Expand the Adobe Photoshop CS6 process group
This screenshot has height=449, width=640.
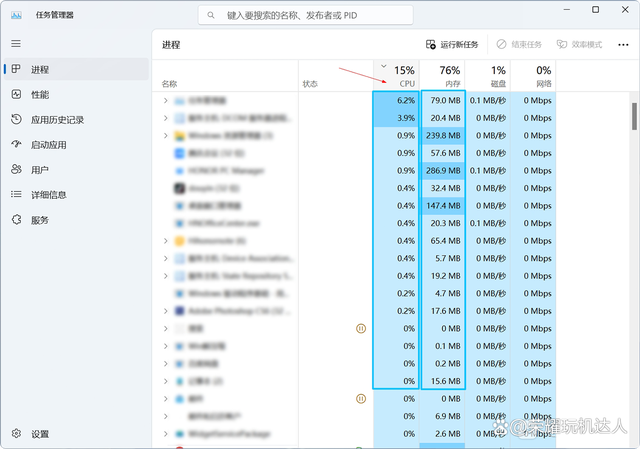(x=166, y=311)
